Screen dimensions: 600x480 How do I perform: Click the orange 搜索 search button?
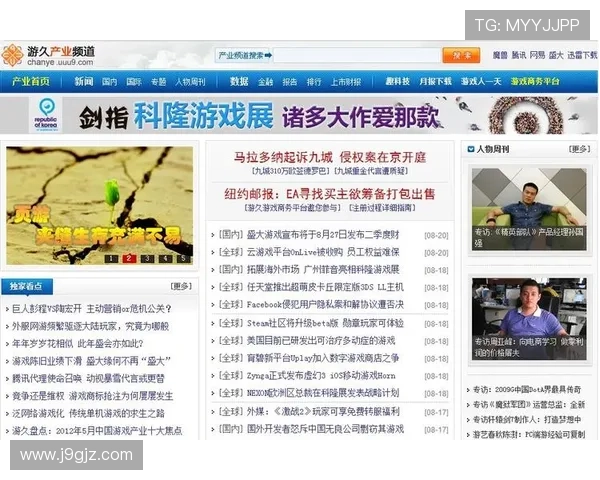point(461,56)
